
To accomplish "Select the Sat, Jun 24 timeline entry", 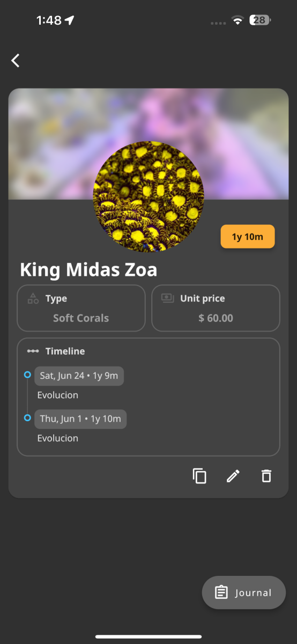I will [79, 376].
